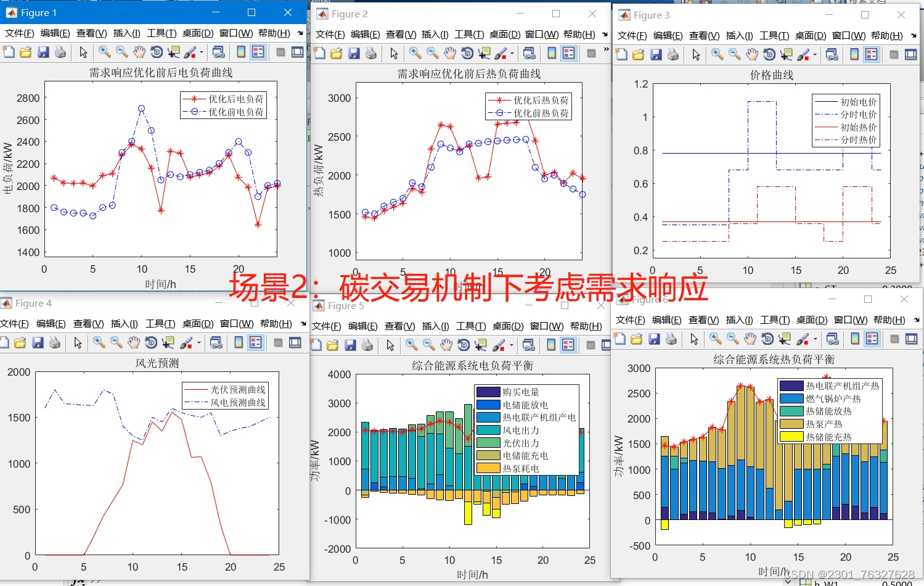Open Brush color dropdown arrow in Figure 2
This screenshot has width=924, height=586.
[512, 54]
